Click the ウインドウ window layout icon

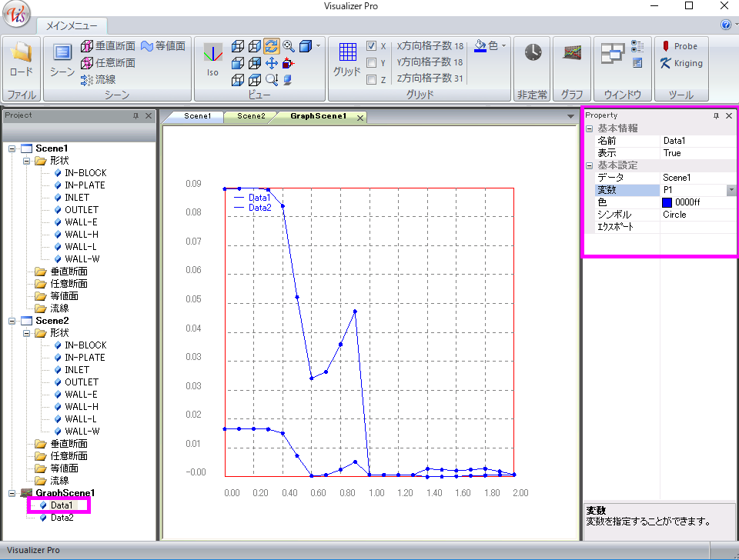click(x=613, y=54)
